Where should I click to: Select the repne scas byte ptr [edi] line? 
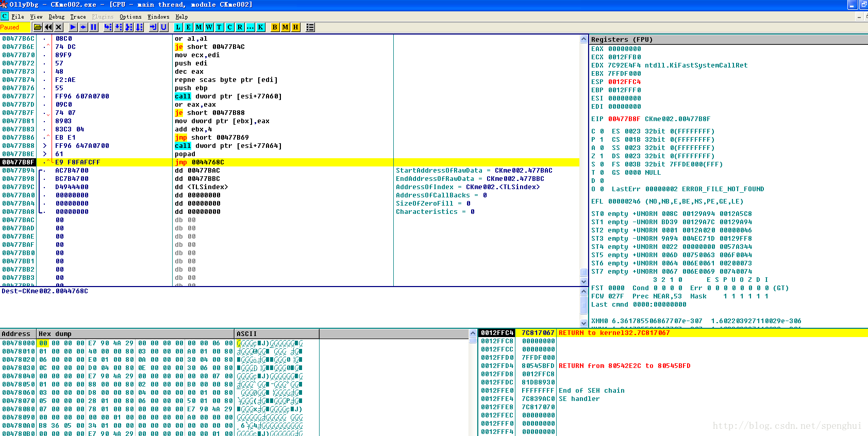290,80
